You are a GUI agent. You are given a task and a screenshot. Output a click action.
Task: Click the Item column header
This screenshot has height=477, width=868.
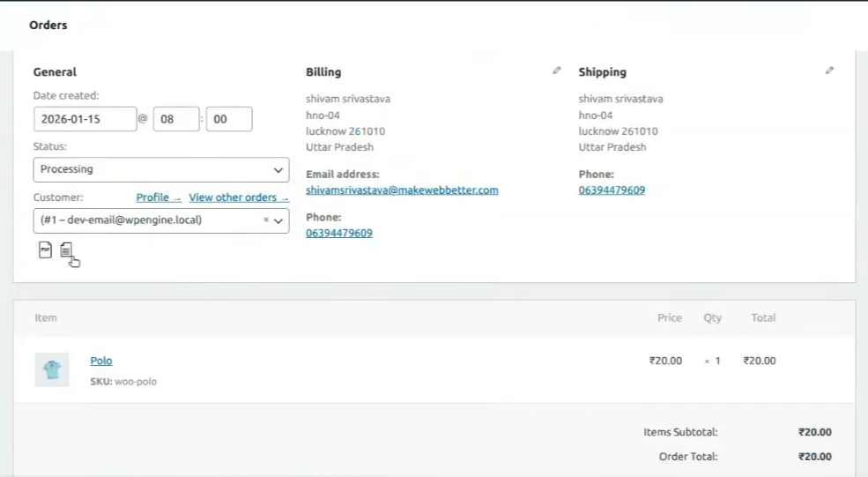coord(45,317)
